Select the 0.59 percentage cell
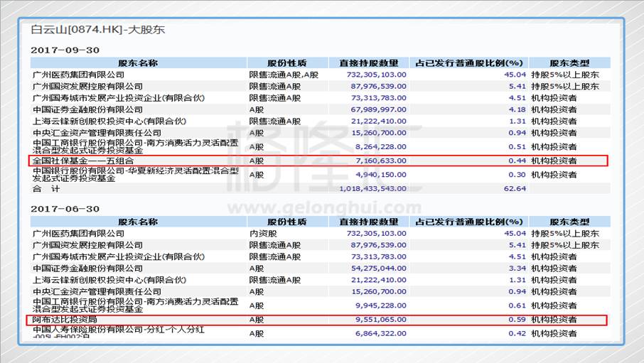The image size is (644, 363). click(517, 319)
